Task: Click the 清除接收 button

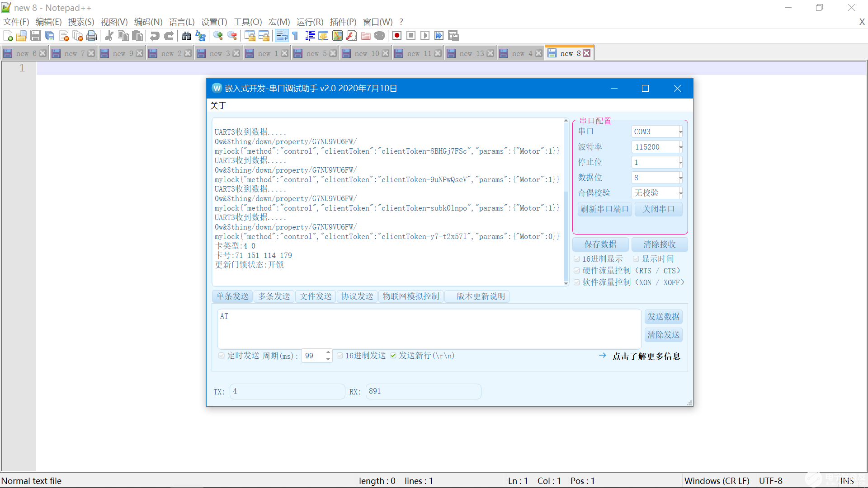Action: [659, 244]
